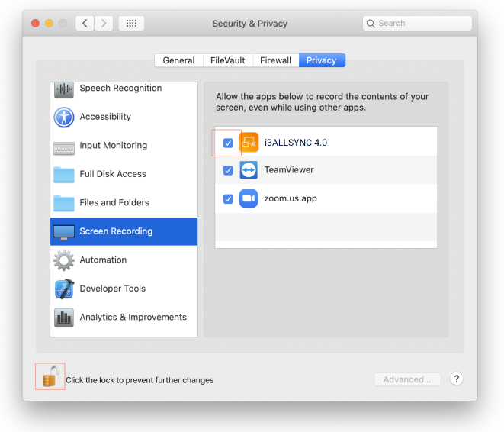504x432 pixels.
Task: Click the Input Monitoring keyboard icon
Action: coord(64,146)
